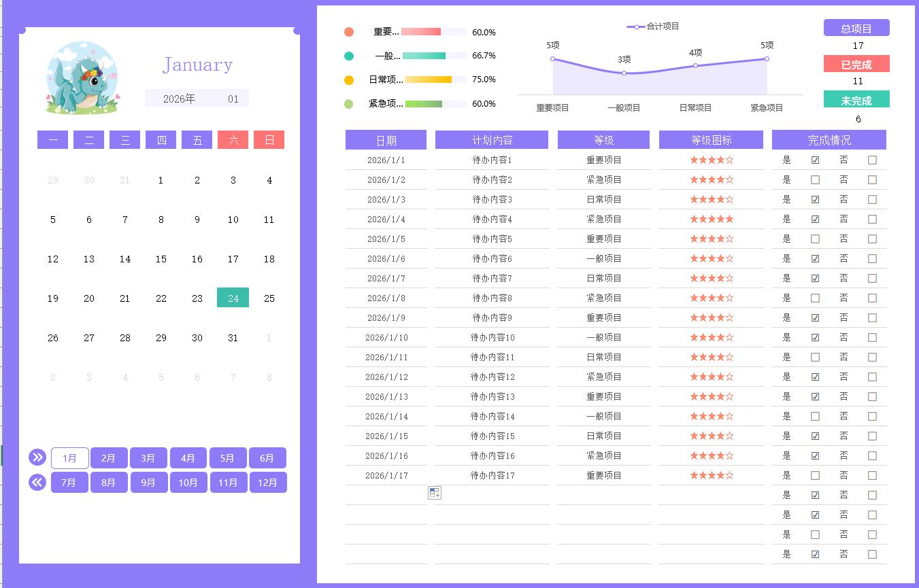Check the 否 checkbox for 2026/1/5
This screenshot has width=919, height=588.
click(872, 239)
